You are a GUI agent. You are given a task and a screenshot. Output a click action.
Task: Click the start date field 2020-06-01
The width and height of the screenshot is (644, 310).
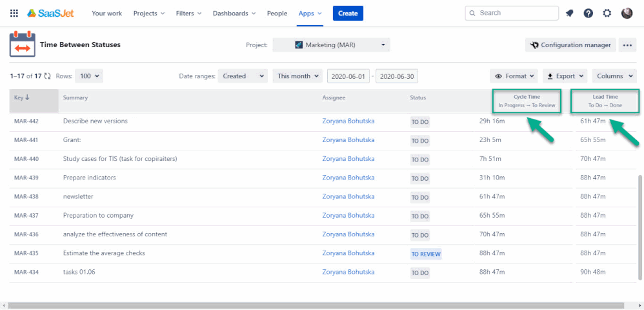click(x=348, y=76)
